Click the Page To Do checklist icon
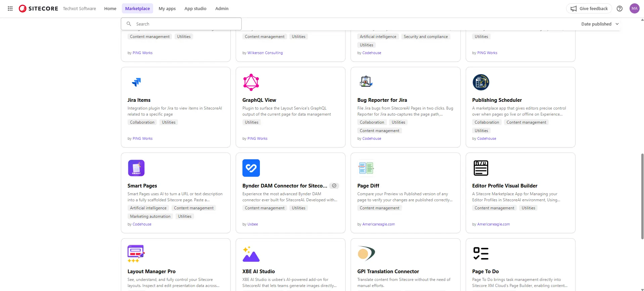This screenshot has height=291, width=644. click(x=481, y=254)
